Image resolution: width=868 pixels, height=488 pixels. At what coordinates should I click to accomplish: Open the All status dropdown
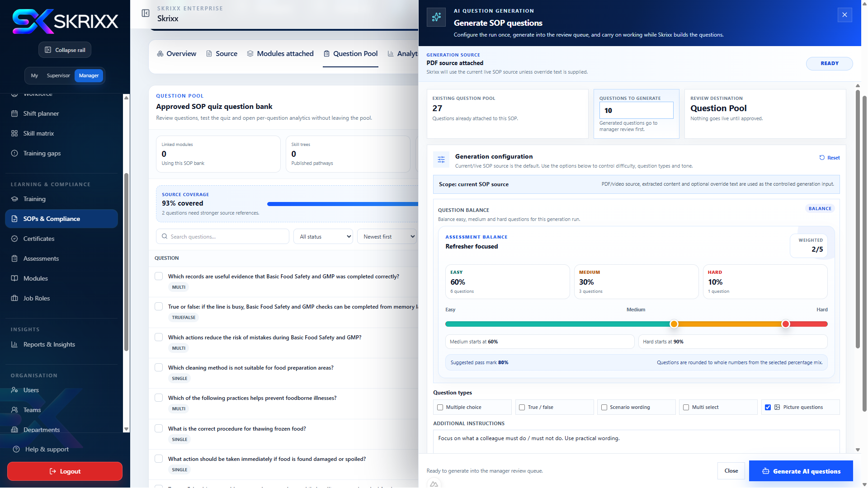pos(323,236)
